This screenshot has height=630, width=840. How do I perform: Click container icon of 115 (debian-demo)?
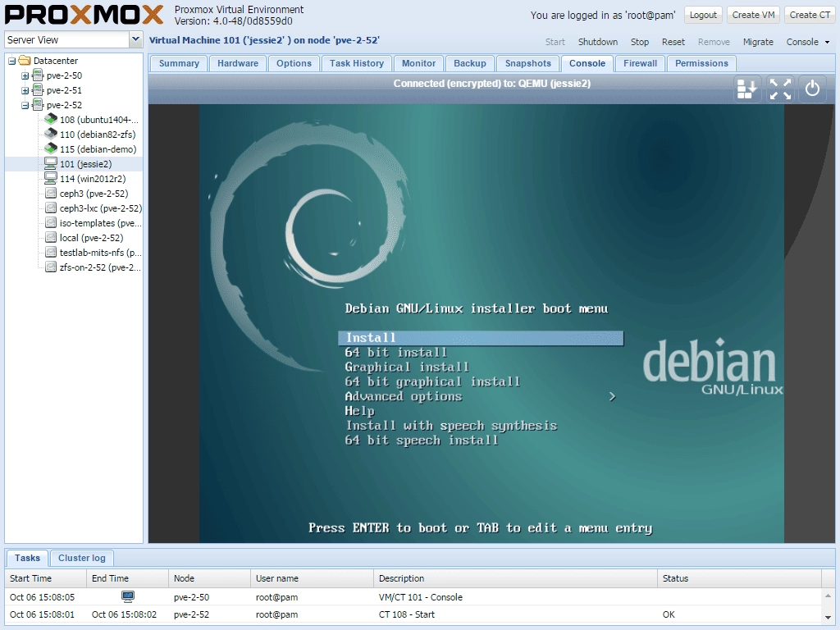(x=51, y=149)
